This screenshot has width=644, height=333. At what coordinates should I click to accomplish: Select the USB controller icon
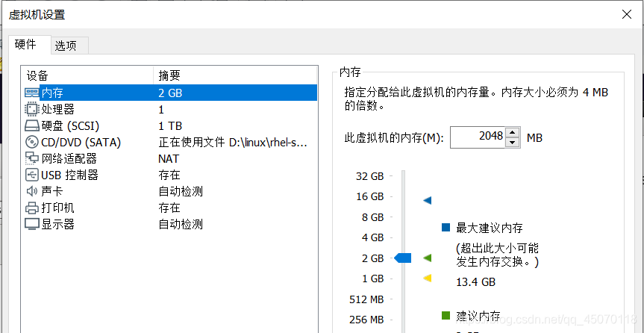click(x=32, y=175)
